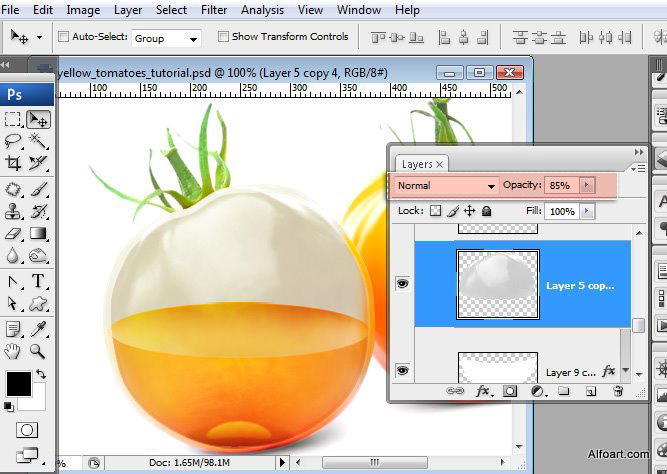
Task: Select the Lasso tool
Action: [14, 141]
